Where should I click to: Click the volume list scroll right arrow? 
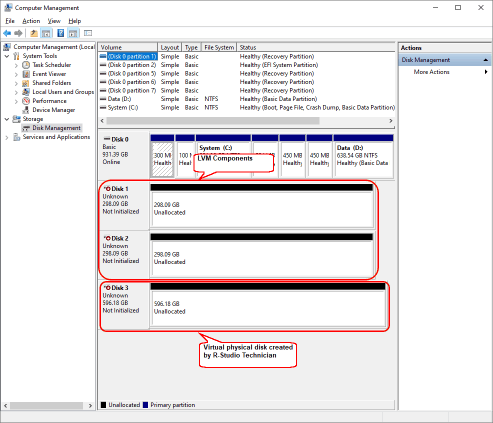(391, 121)
